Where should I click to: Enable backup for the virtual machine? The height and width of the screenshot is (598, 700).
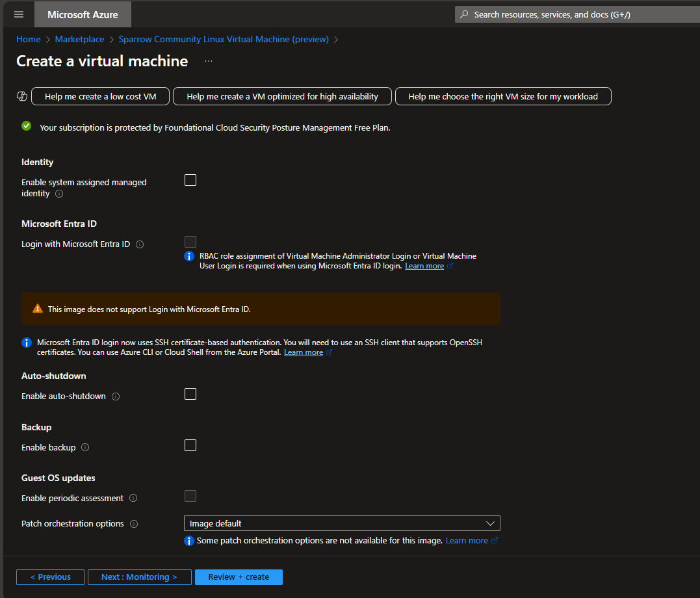(190, 445)
